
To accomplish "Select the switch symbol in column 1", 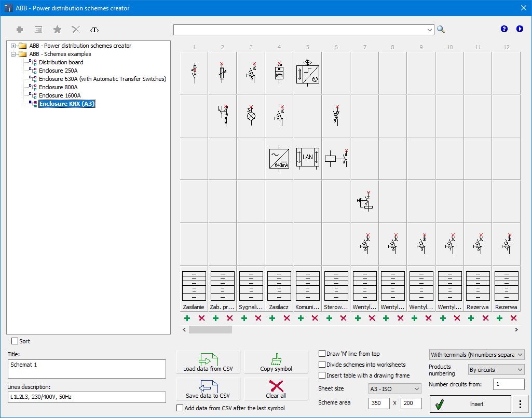I will 195,73.
